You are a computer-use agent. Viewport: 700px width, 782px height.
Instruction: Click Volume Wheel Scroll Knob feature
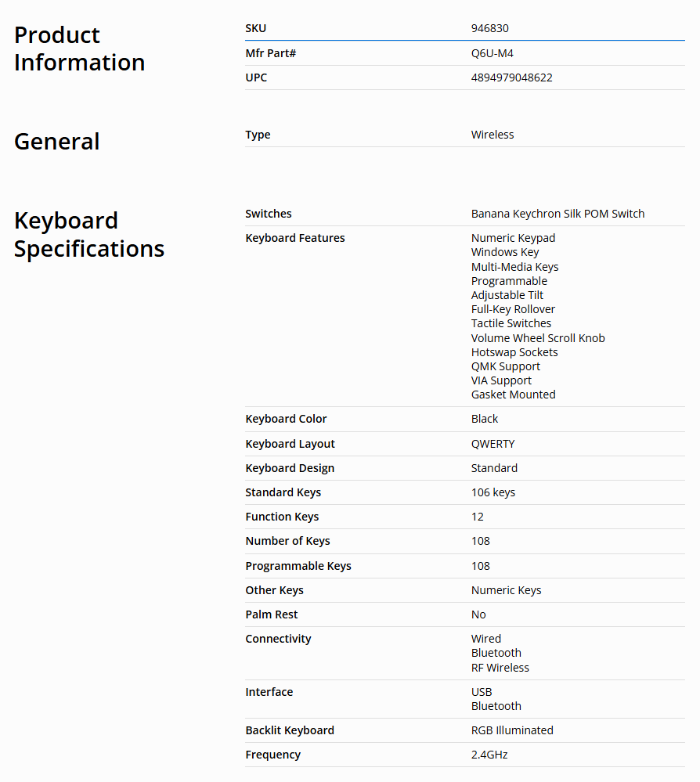537,338
